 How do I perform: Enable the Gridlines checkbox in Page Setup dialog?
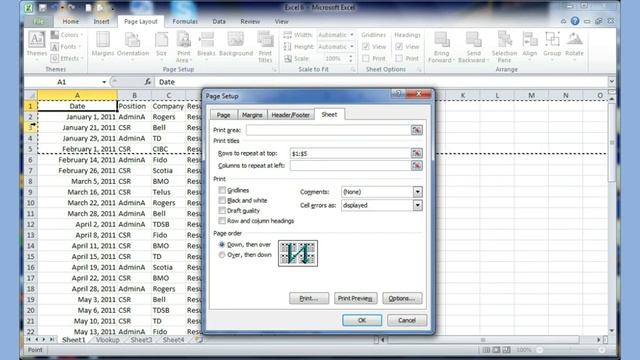tap(222, 190)
